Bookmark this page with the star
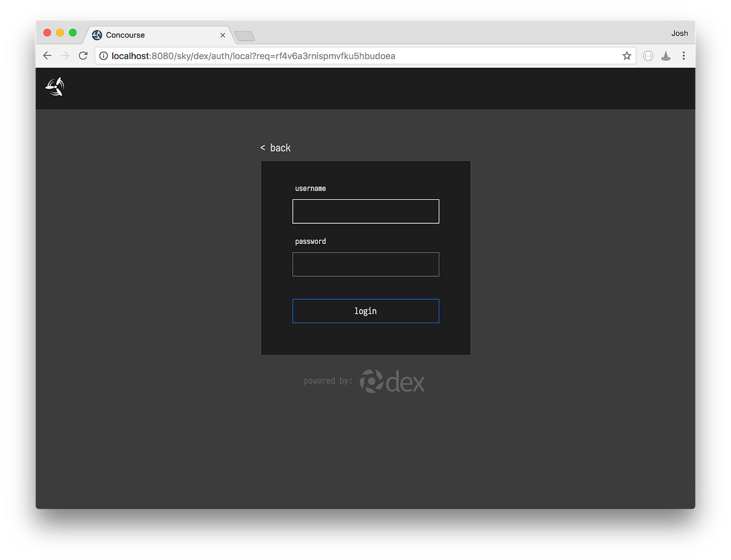Viewport: 731px width, 560px height. 627,56
